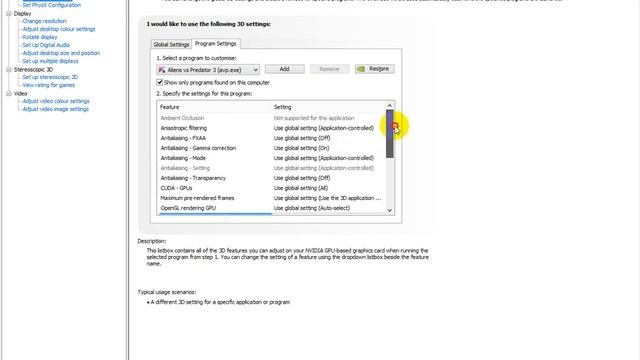640x360 pixels.
Task: Click Anisotropic filtering's 'Application-controlled' setting value
Action: click(x=324, y=128)
